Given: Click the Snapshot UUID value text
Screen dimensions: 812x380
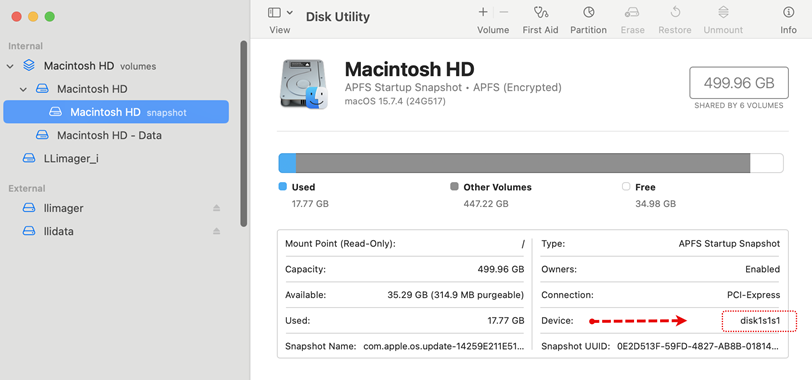Looking at the screenshot, I should point(699,346).
